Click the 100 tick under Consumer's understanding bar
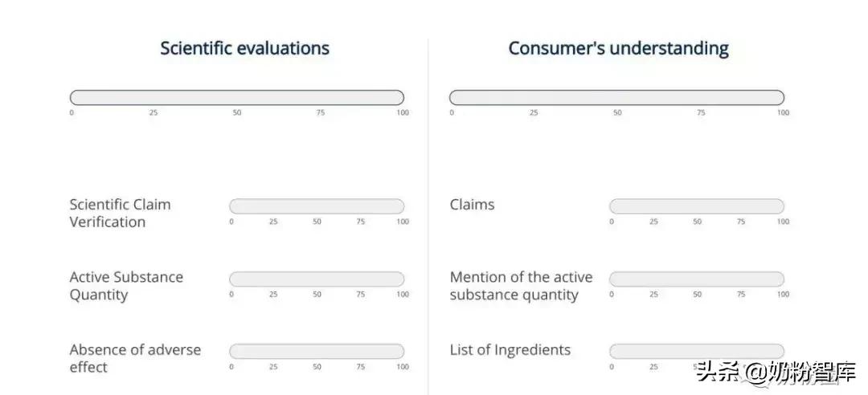Viewport: 868px width, 395px height. click(783, 113)
